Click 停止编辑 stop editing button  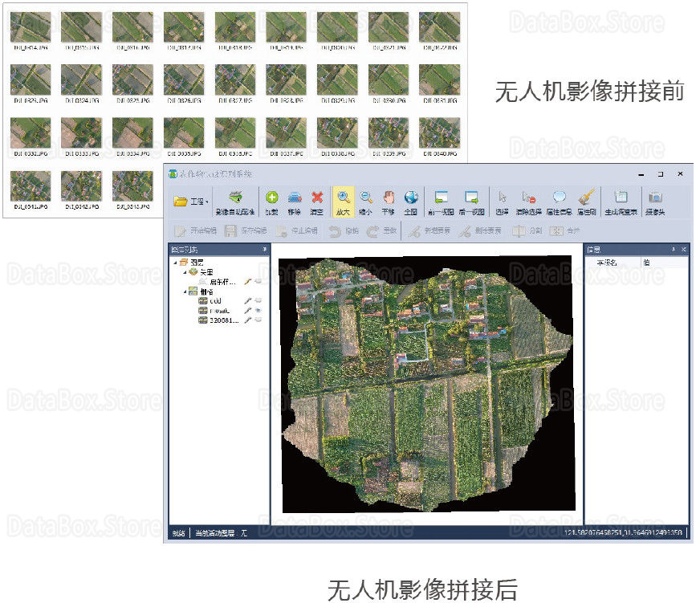[x=296, y=230]
